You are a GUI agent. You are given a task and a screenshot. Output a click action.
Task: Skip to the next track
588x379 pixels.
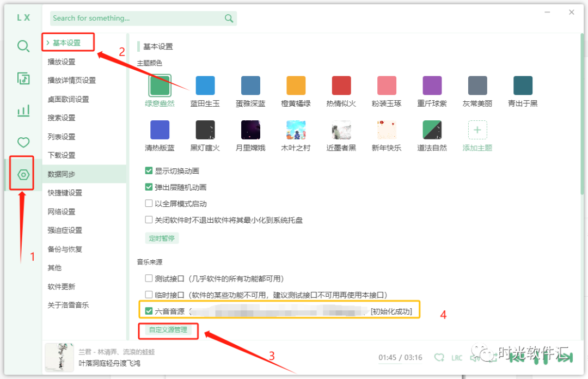point(565,358)
